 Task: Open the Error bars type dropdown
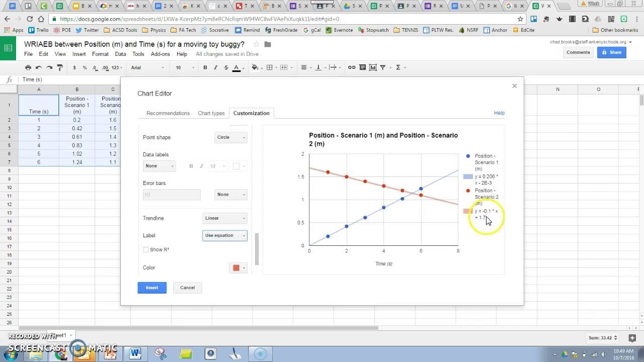click(231, 195)
